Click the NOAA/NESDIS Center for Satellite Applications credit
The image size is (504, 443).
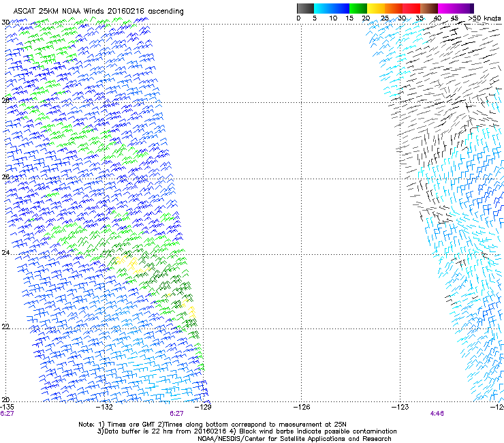(294, 438)
